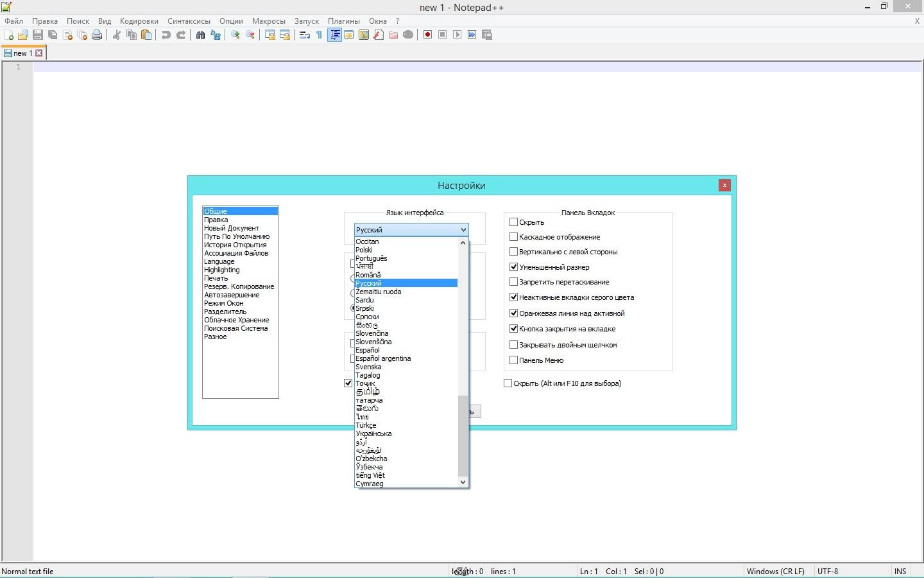Click the Copy toolbar icon
The height and width of the screenshot is (578, 924).
[132, 35]
